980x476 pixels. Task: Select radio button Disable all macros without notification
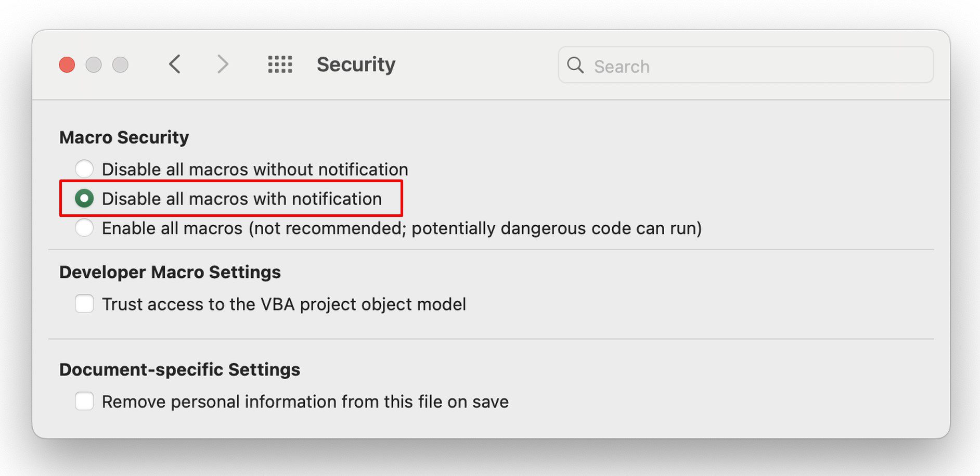84,169
